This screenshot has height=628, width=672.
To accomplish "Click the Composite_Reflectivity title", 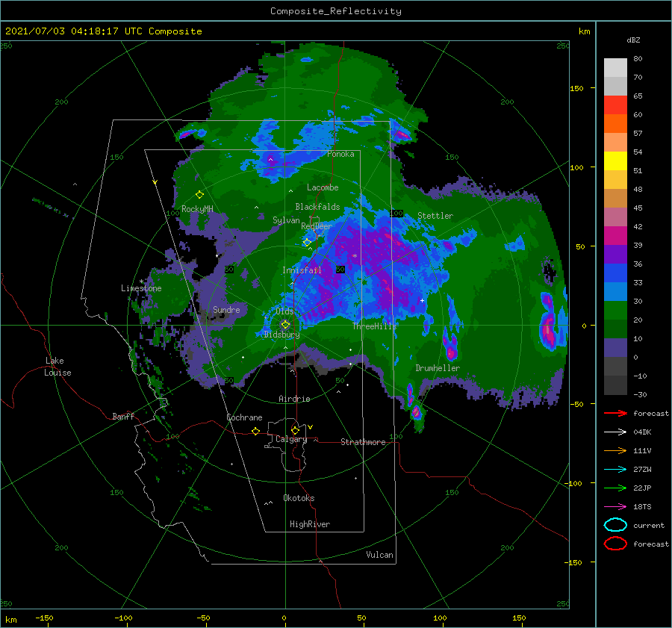I will pos(336,11).
